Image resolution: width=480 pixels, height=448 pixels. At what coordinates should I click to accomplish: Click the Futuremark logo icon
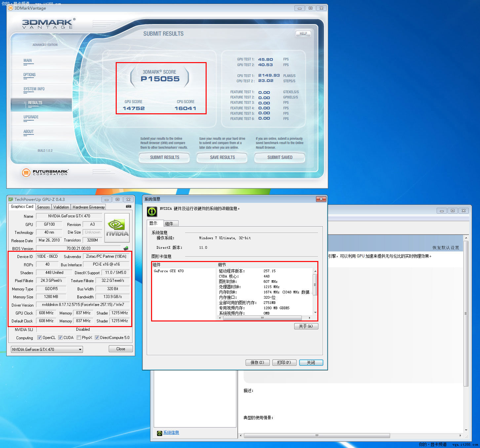point(26,172)
